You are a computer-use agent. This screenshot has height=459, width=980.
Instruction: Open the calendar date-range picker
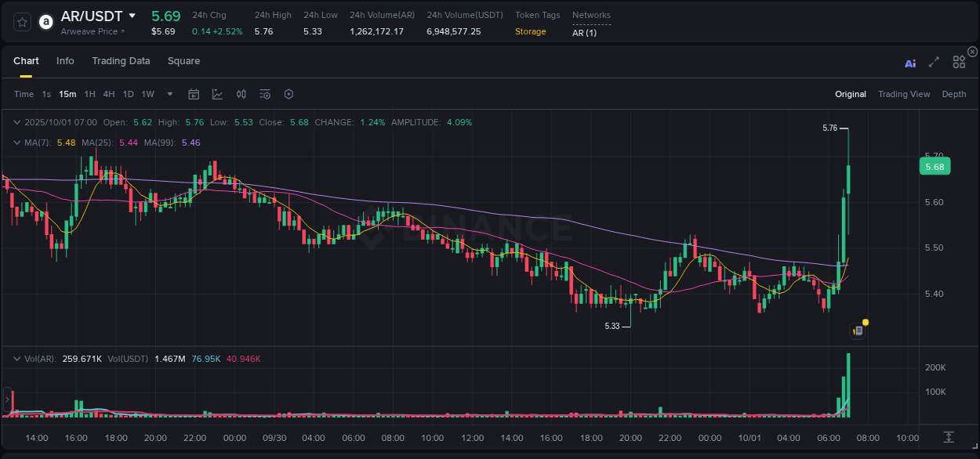click(x=194, y=94)
